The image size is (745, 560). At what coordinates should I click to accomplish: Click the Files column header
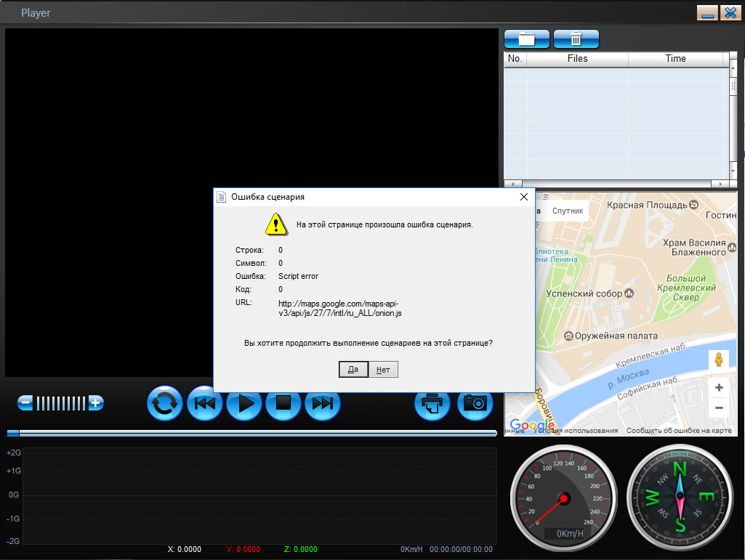pyautogui.click(x=577, y=59)
